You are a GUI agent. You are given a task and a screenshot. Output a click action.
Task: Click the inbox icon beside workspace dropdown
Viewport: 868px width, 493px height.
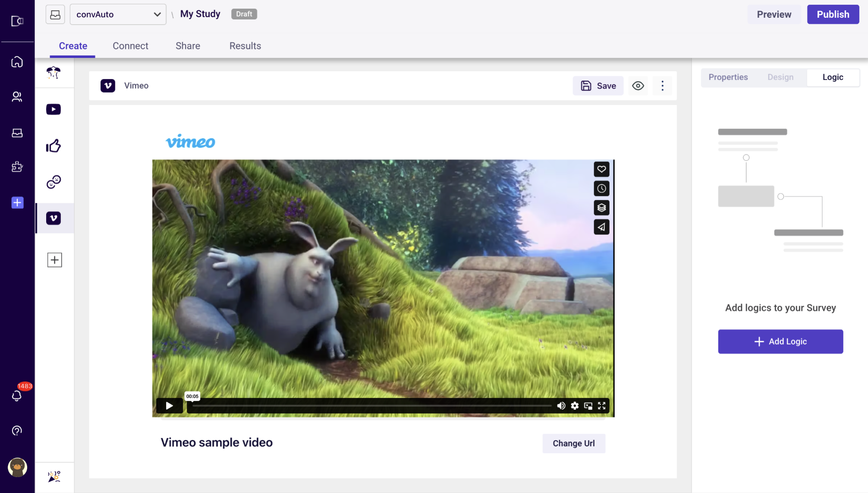pyautogui.click(x=55, y=14)
